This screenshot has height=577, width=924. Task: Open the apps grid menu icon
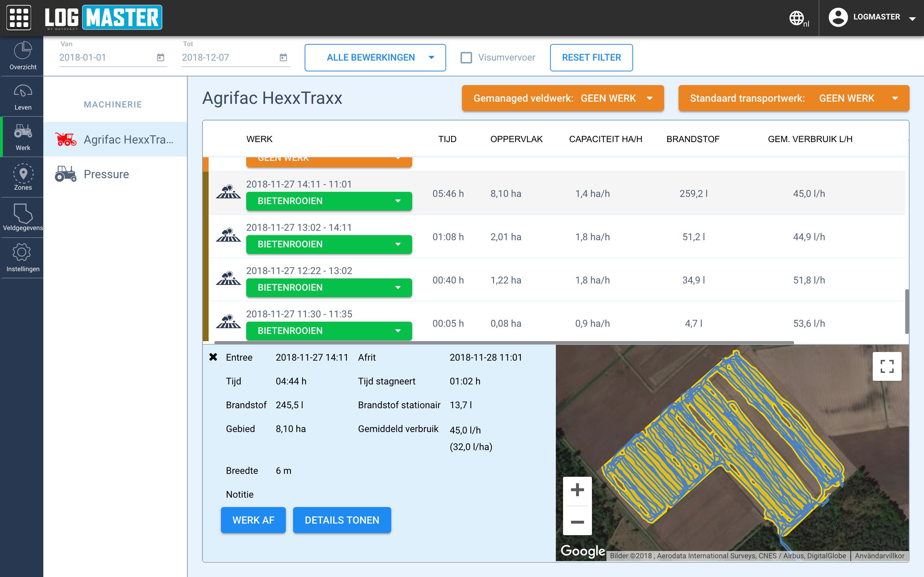click(19, 18)
